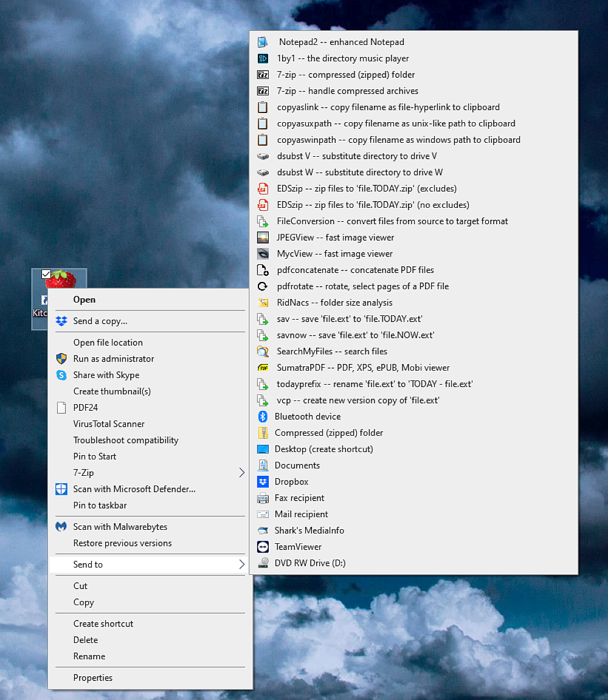Click the copyaswinpath clipboard icon
The width and height of the screenshot is (608, 700).
pos(263,140)
